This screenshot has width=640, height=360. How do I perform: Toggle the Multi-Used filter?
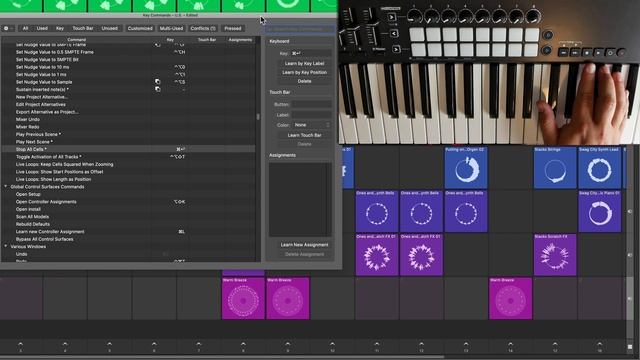[171, 28]
